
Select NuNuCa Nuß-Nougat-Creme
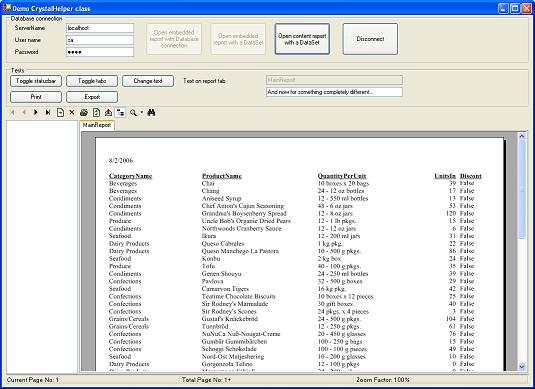241,334
